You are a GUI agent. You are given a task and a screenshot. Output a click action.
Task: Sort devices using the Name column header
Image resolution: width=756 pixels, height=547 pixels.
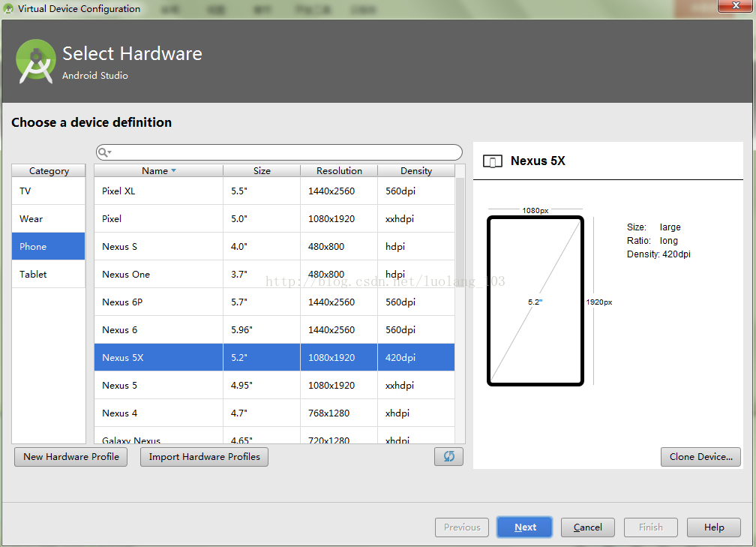(x=159, y=171)
